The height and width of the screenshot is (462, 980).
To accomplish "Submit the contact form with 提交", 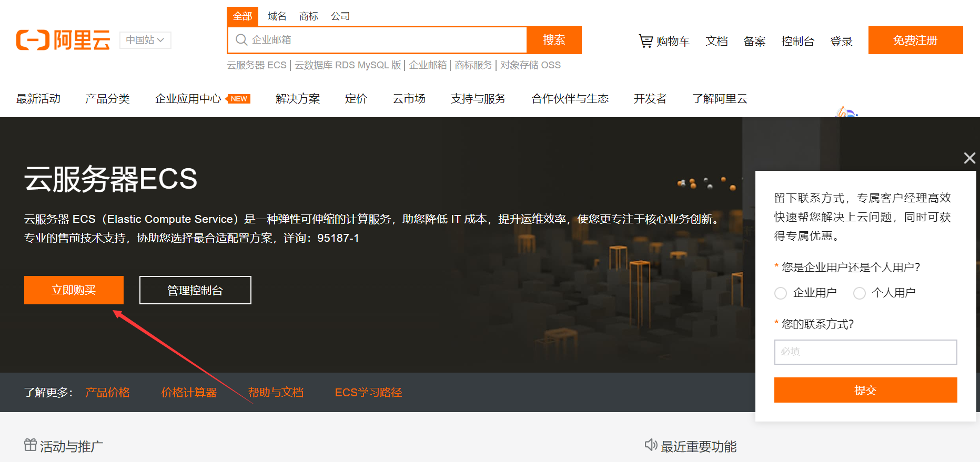I will [865, 390].
